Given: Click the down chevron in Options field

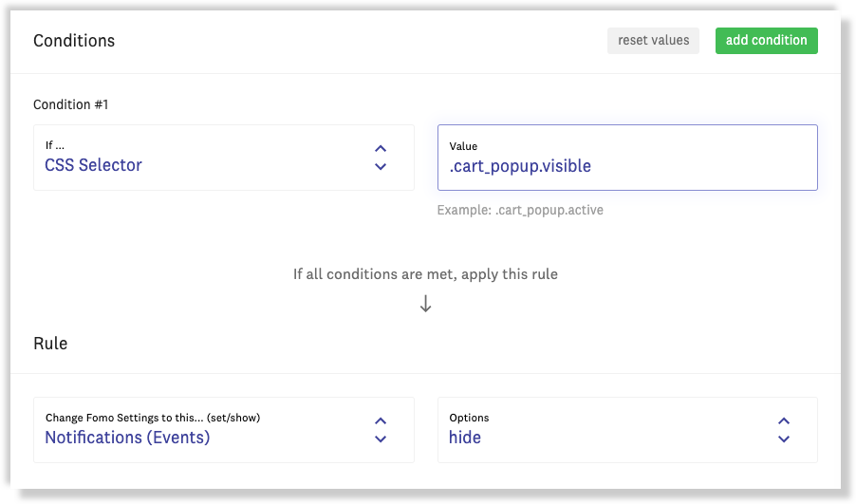Looking at the screenshot, I should click(x=784, y=439).
